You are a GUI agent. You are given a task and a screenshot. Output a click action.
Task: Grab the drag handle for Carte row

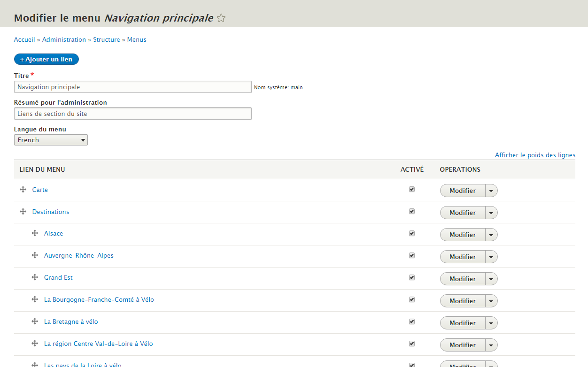click(23, 190)
